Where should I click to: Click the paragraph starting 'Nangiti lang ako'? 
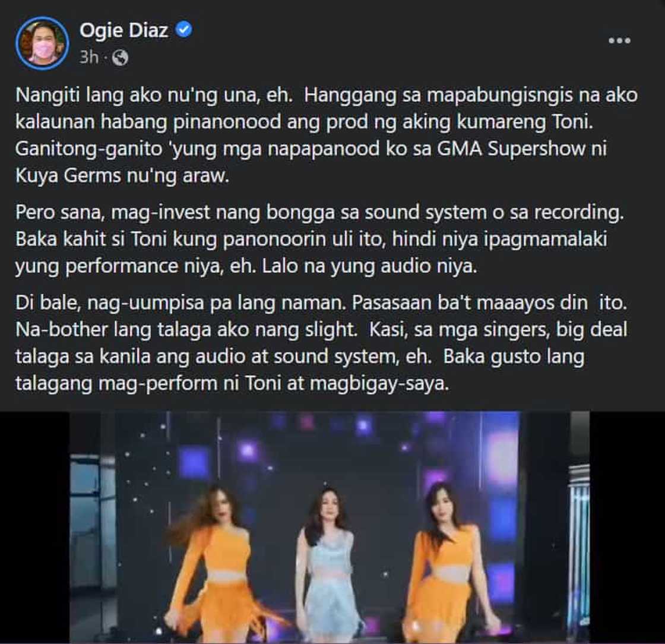click(x=327, y=135)
